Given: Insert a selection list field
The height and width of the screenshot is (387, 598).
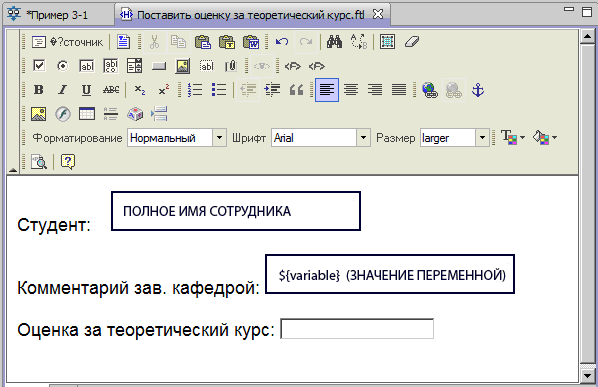Looking at the screenshot, I should click(134, 66).
